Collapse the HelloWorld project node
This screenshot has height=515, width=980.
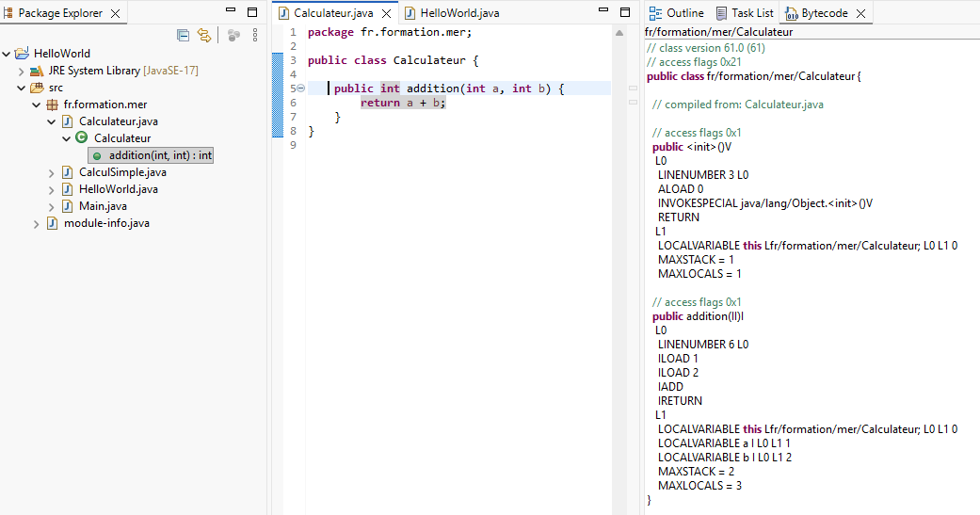7,54
